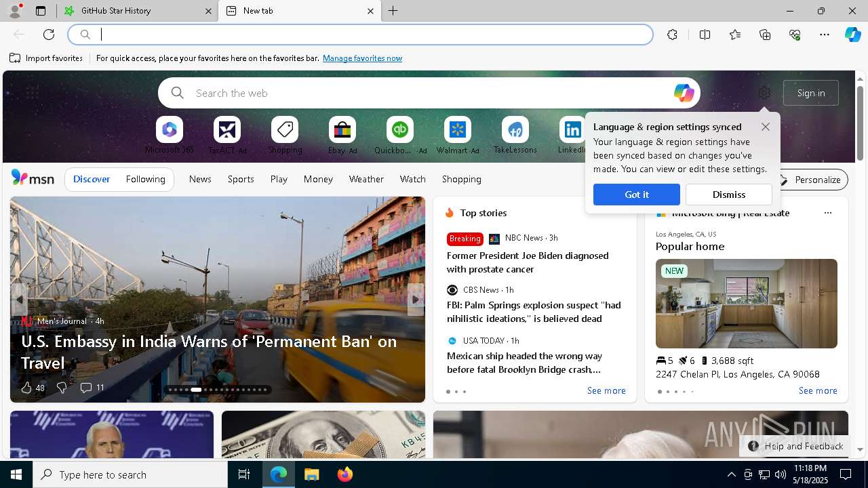Open Browser essentials heart icon
The image size is (868, 488).
795,35
